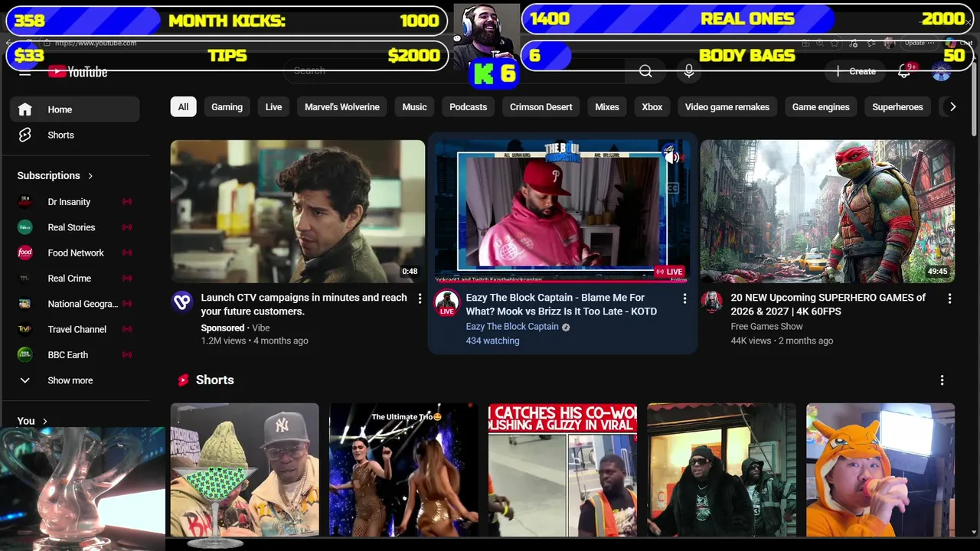Expand the You section chevron
Viewport: 980px width, 551px height.
(x=44, y=421)
